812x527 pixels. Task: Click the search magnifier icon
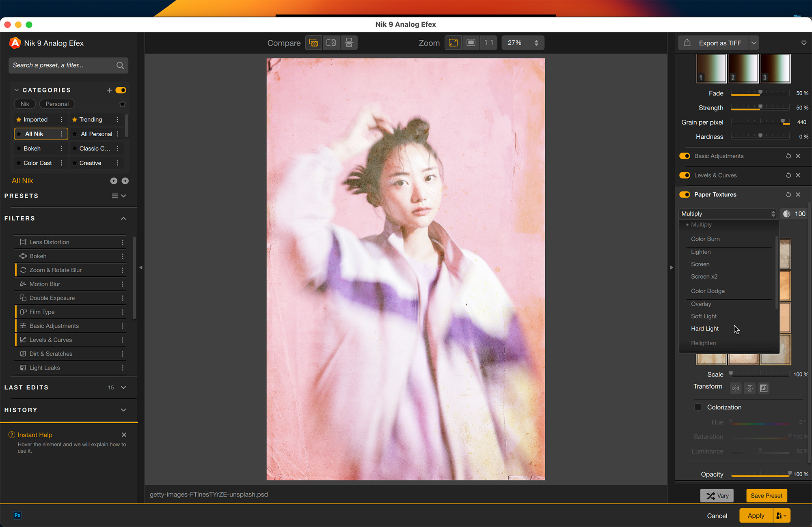[120, 65]
